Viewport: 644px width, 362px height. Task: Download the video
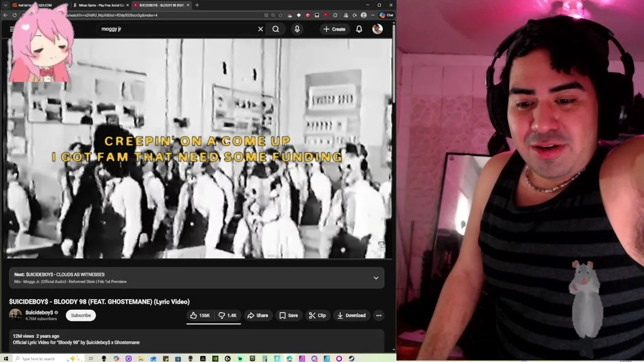[x=351, y=315]
